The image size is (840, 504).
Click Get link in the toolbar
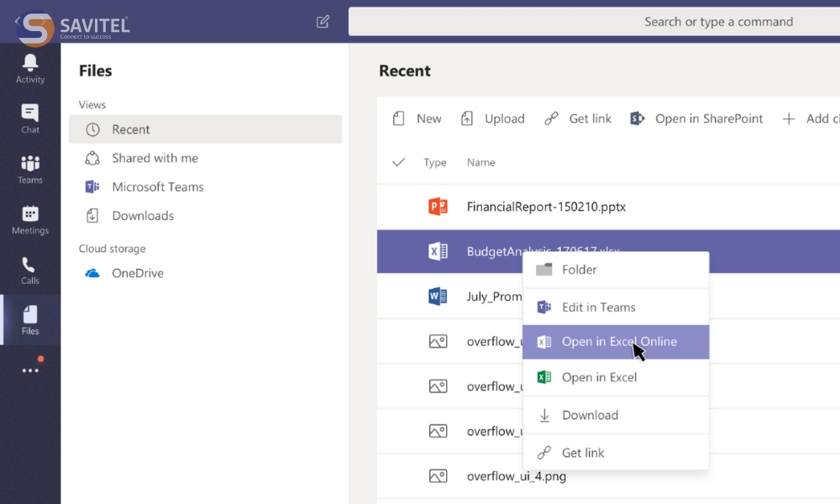tap(578, 118)
